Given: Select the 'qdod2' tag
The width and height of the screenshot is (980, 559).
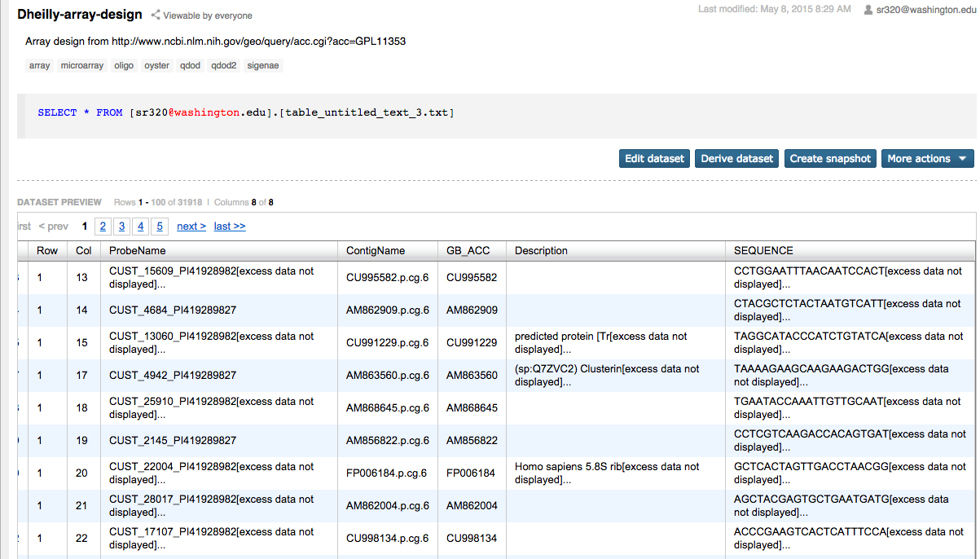Looking at the screenshot, I should [x=223, y=66].
